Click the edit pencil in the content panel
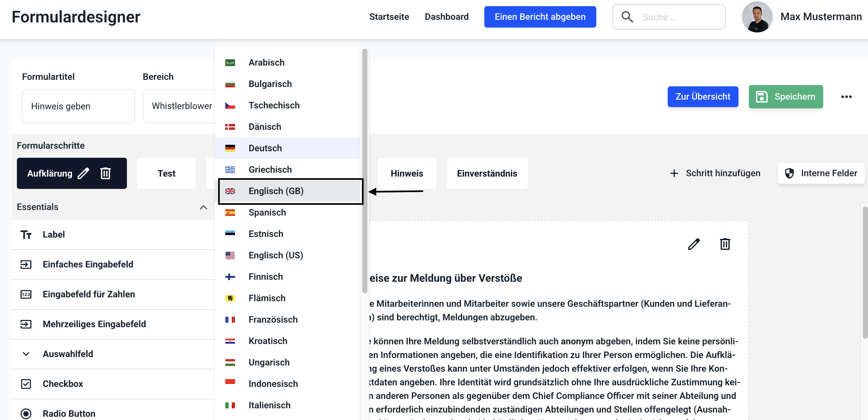The width and height of the screenshot is (868, 420). [693, 244]
